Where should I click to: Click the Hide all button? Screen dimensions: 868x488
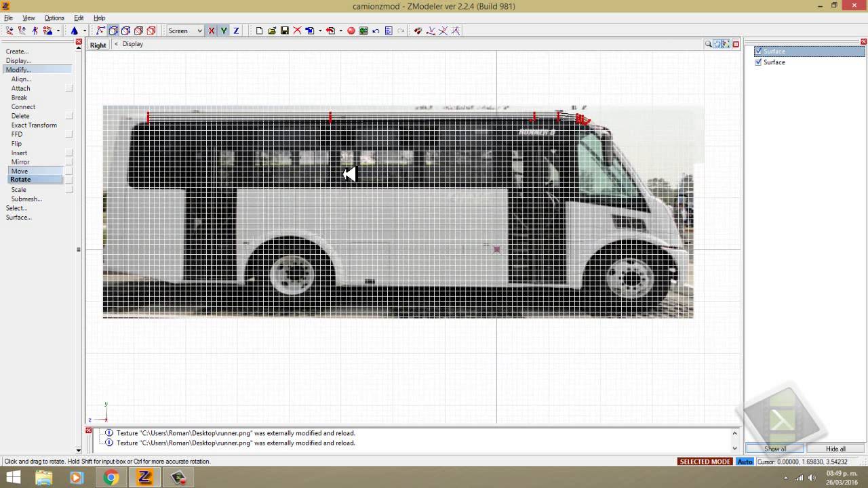(835, 449)
